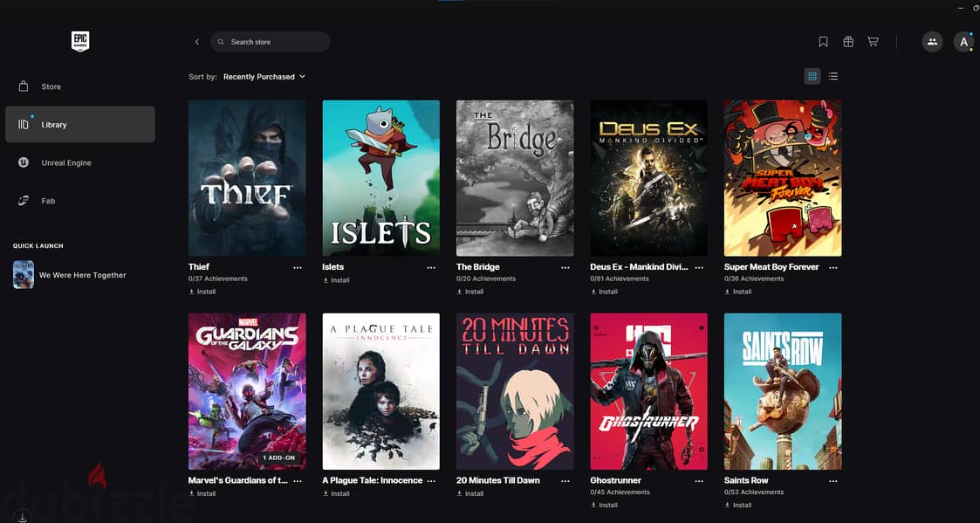Image resolution: width=980 pixels, height=523 pixels.
Task: Open options menu for The Bridge
Action: point(565,267)
